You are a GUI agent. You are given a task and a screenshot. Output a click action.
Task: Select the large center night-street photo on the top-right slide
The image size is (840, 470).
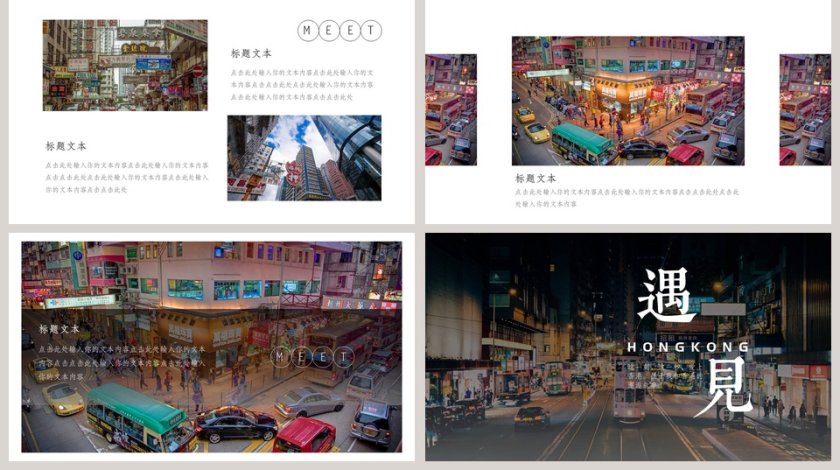click(628, 101)
